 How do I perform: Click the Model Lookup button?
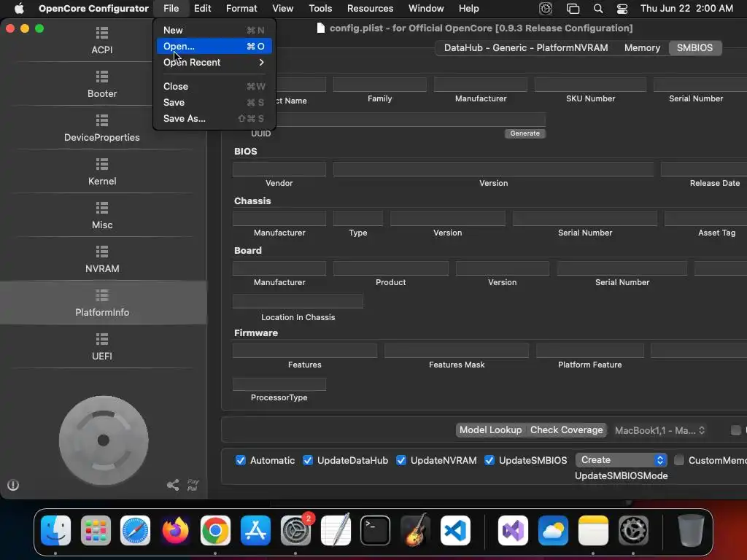tap(491, 430)
